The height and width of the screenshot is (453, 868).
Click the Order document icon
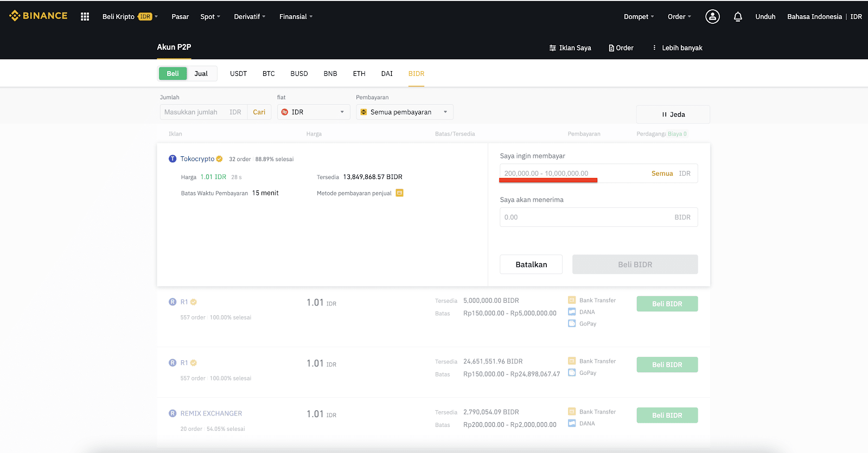tap(611, 48)
